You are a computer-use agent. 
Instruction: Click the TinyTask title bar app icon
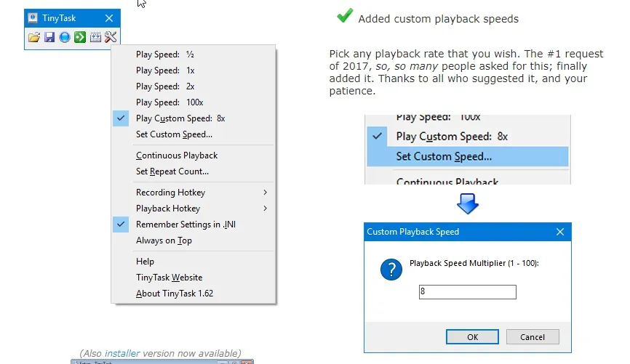pos(33,18)
